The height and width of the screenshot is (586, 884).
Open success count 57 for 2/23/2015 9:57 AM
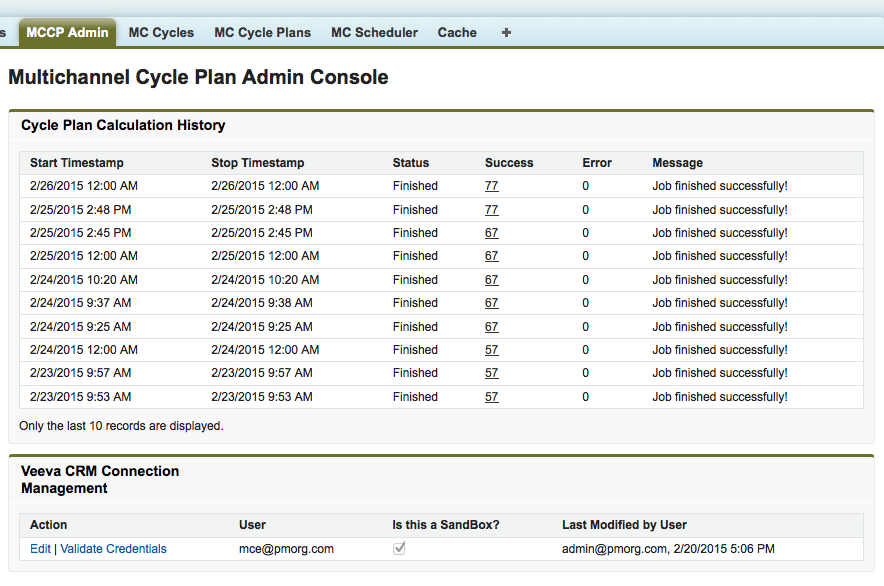click(491, 373)
